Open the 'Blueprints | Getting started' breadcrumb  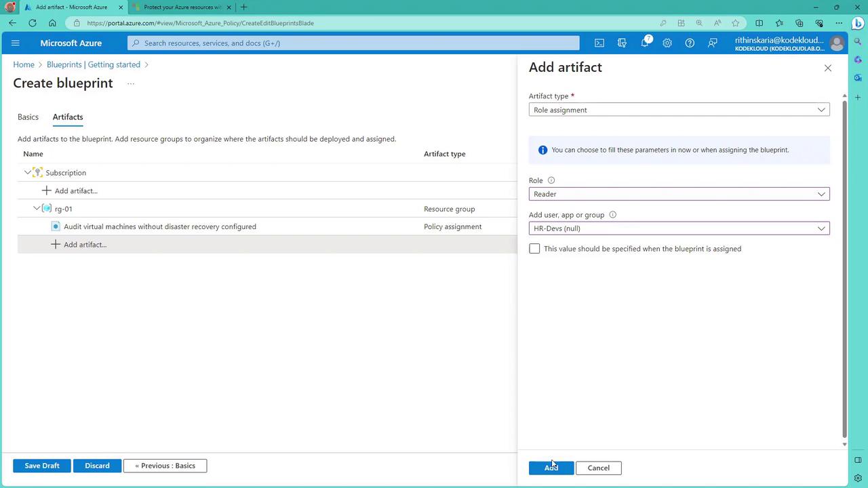point(94,64)
